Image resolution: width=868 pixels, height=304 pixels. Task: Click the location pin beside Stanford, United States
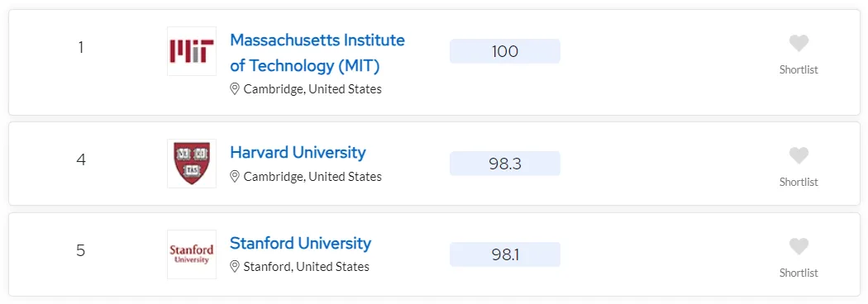(x=235, y=267)
